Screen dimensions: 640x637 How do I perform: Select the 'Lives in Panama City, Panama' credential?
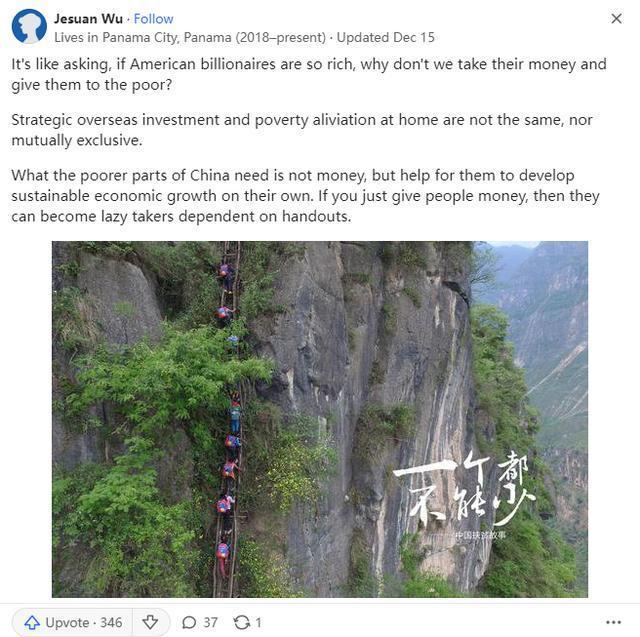click(190, 38)
